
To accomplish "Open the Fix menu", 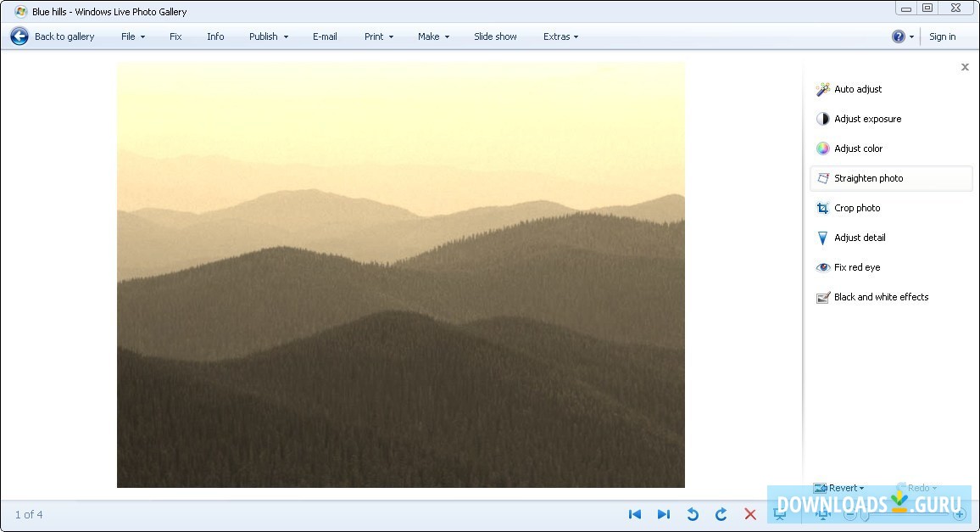I will pyautogui.click(x=175, y=36).
